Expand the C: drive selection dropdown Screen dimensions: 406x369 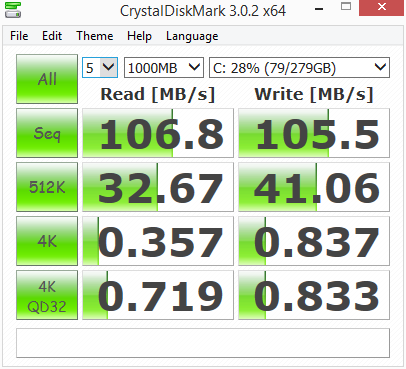pyautogui.click(x=299, y=68)
